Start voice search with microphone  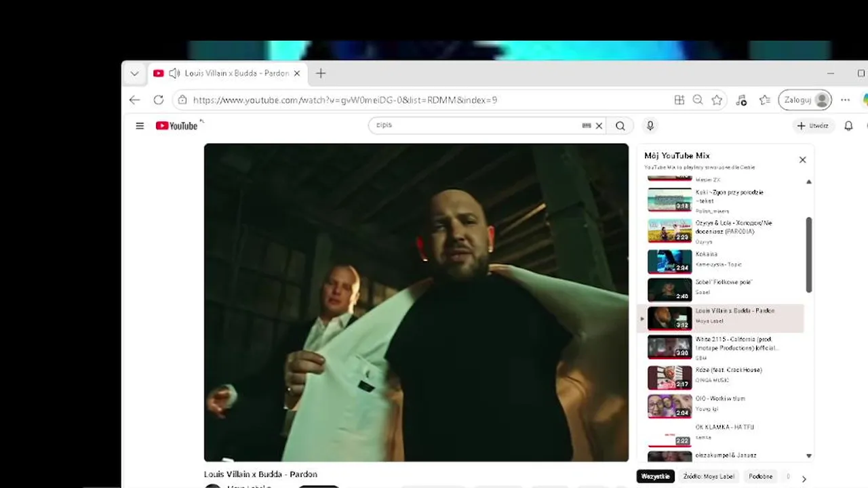pos(650,125)
